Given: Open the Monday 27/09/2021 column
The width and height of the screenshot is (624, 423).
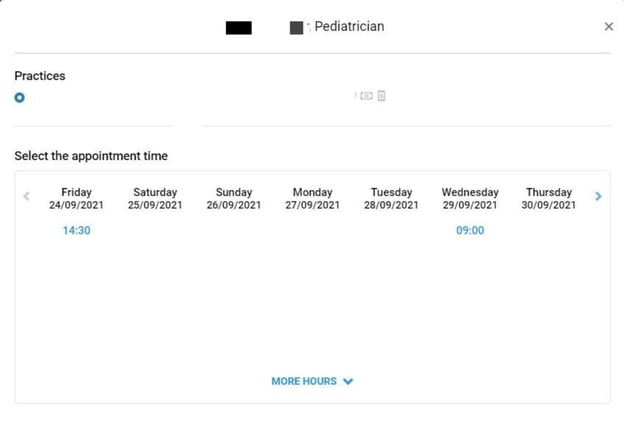Looking at the screenshot, I should tap(312, 199).
